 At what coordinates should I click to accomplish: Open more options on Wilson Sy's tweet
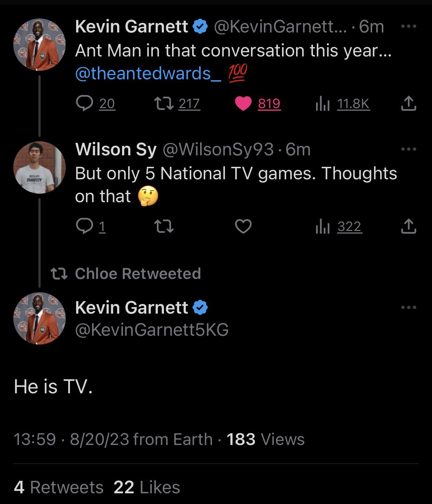click(x=408, y=149)
